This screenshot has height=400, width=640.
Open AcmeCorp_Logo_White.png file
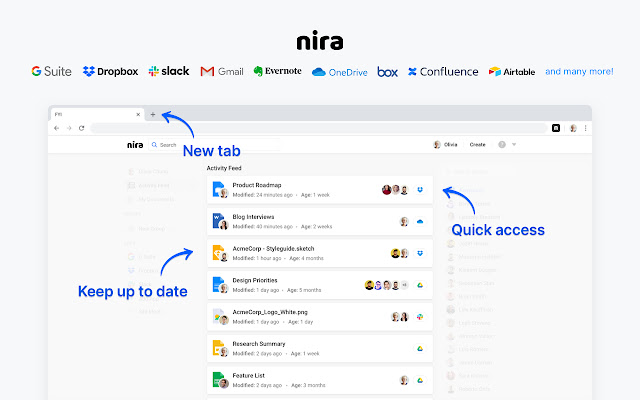click(320, 317)
